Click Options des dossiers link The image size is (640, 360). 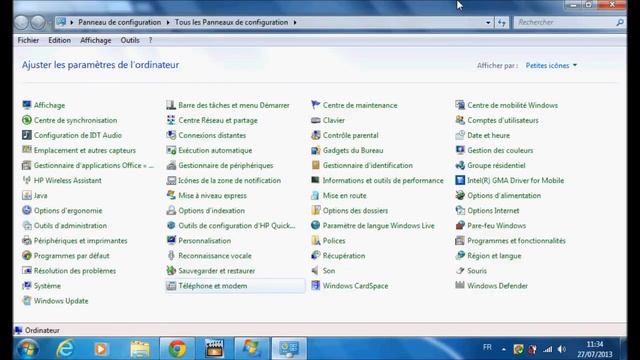[x=355, y=211]
